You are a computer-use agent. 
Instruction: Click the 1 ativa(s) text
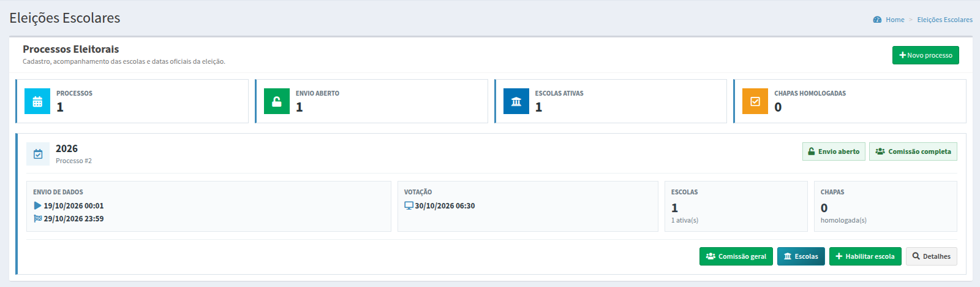tap(685, 220)
